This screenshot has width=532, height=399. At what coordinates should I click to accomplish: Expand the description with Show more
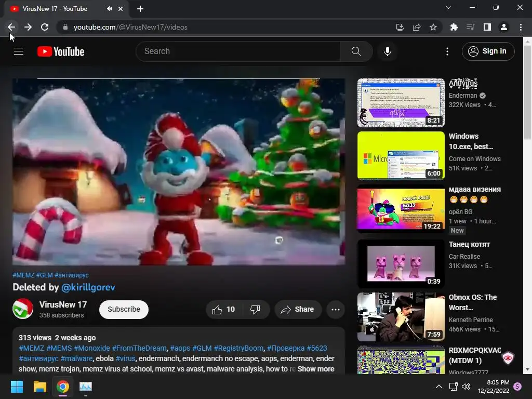point(316,369)
